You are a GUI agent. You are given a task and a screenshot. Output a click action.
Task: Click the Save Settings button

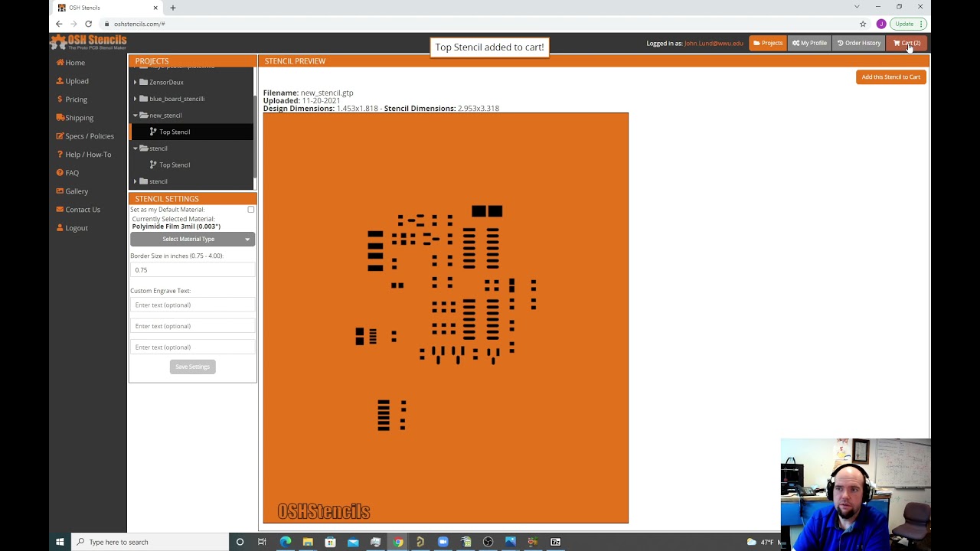[x=192, y=367]
